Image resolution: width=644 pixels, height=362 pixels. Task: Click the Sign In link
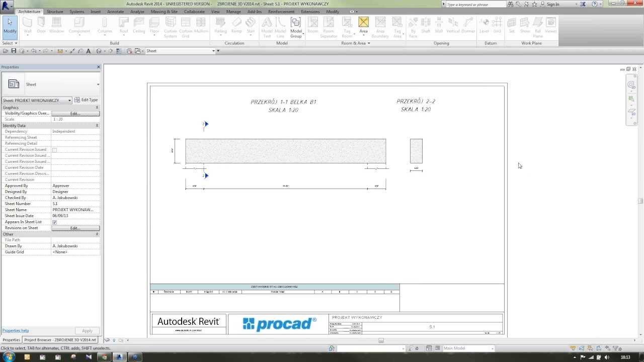(x=553, y=4)
